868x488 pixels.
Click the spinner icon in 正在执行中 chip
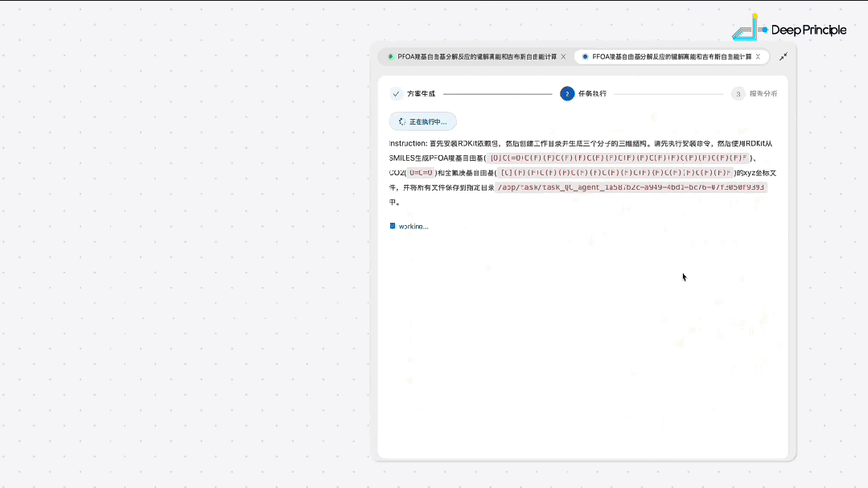402,121
